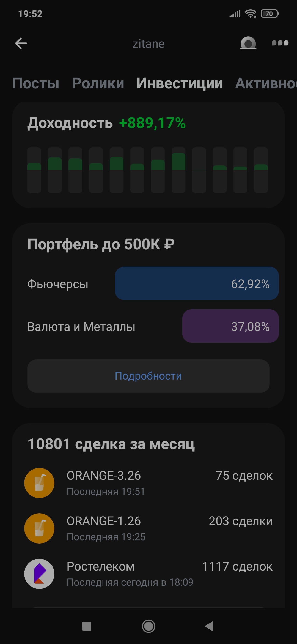Tap the Валюта и Металлы 37,08% bar

[x=230, y=326]
